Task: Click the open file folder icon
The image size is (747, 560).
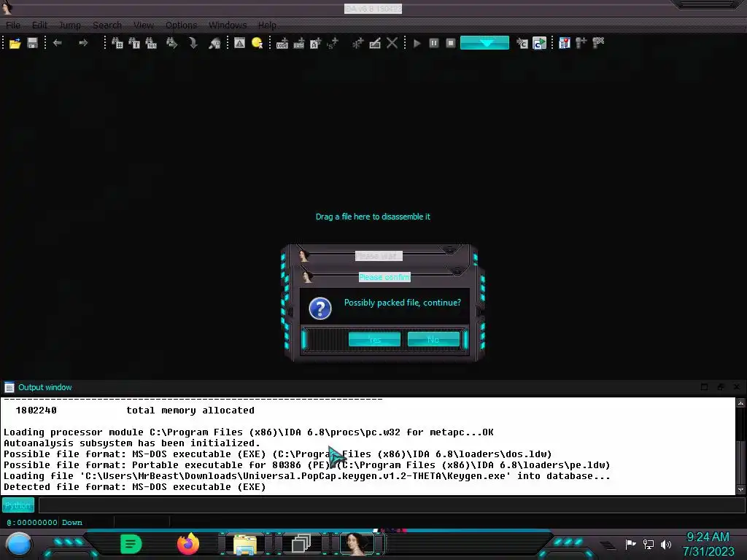Action: point(15,43)
